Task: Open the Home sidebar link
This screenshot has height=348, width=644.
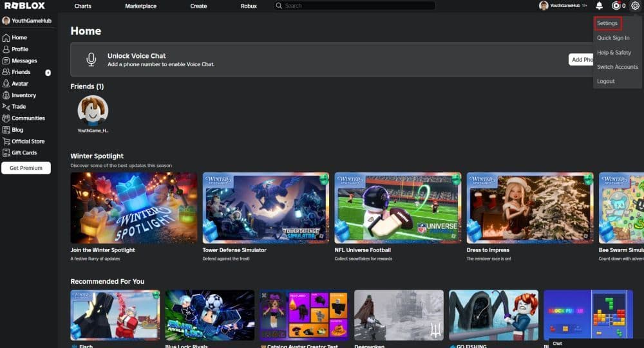Action: [19, 37]
